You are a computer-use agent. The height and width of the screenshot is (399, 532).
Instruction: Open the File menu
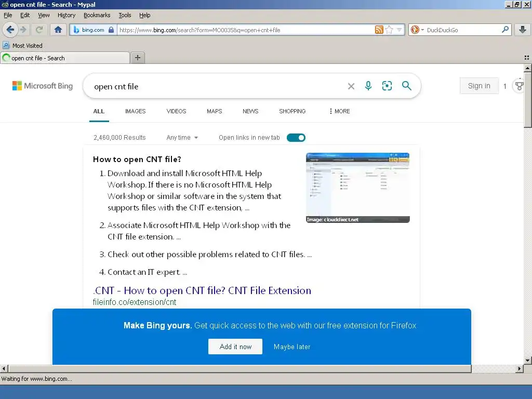pos(8,15)
